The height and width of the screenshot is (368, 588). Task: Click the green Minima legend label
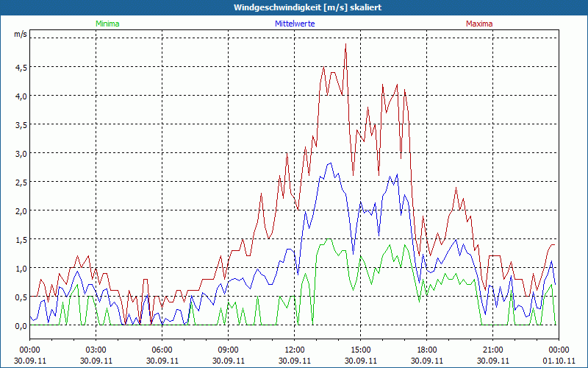click(x=107, y=24)
